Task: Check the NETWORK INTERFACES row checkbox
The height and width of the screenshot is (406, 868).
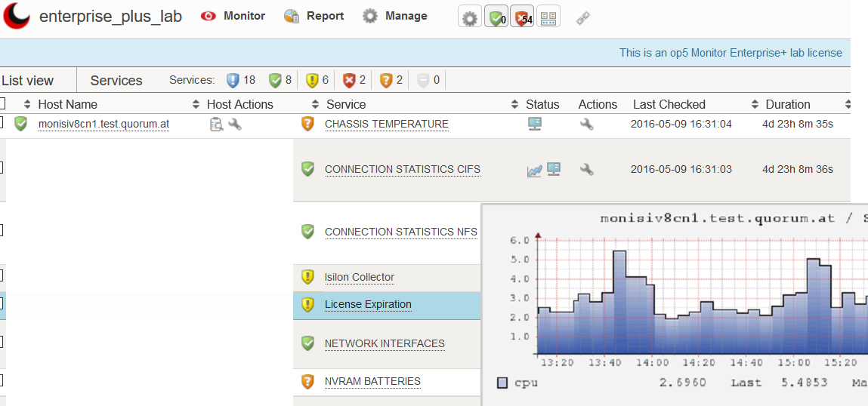Action: 1,342
